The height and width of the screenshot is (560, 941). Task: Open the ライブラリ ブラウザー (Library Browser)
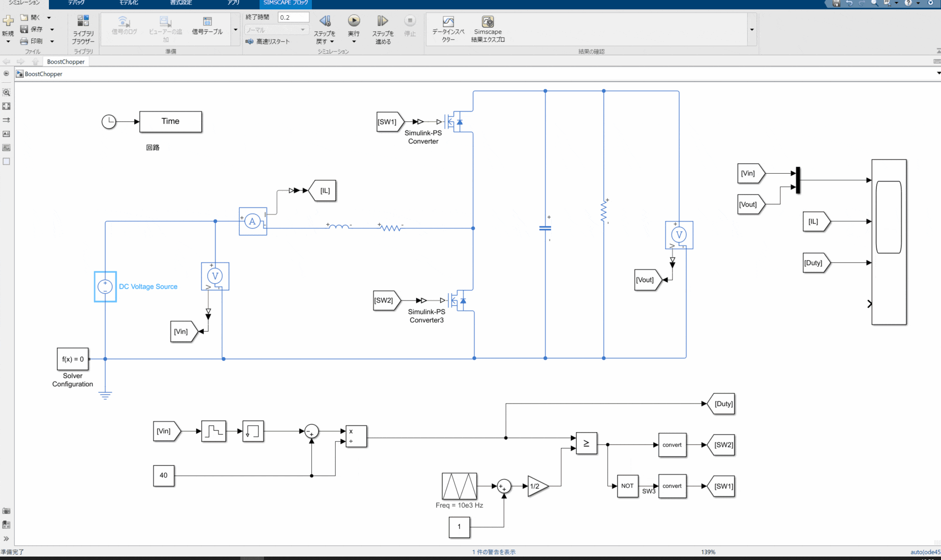click(83, 30)
